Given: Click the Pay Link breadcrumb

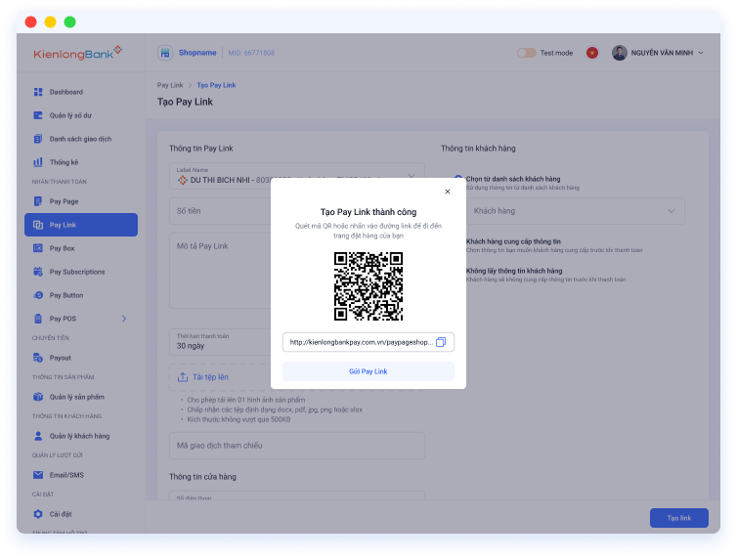Looking at the screenshot, I should click(x=170, y=85).
